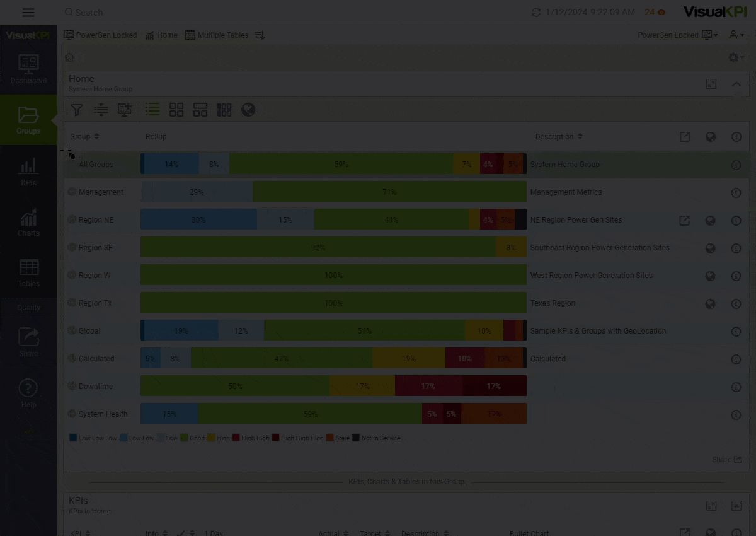Click the refresh icon beside timestamp
This screenshot has width=756, height=536.
coord(536,13)
